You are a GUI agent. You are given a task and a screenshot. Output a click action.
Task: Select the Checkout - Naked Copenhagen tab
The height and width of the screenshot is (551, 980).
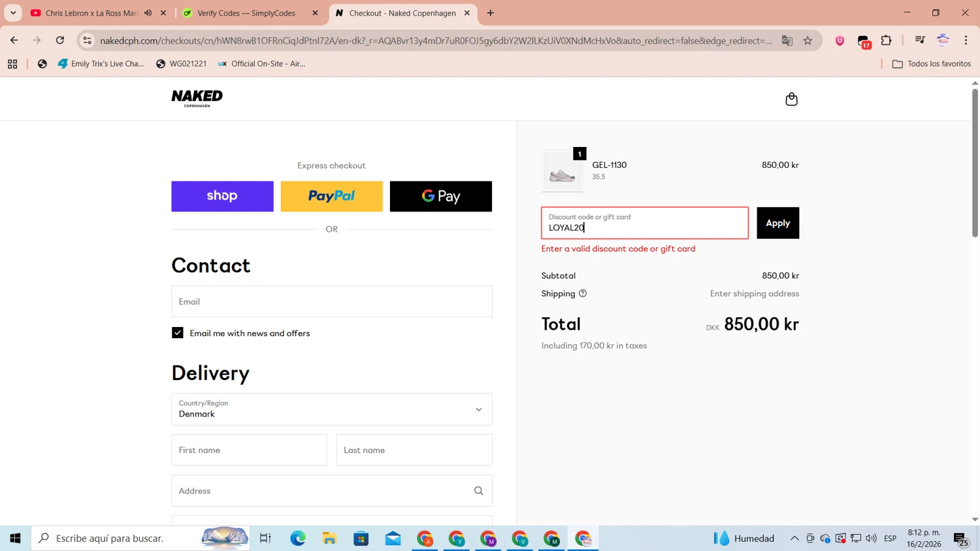coord(402,13)
